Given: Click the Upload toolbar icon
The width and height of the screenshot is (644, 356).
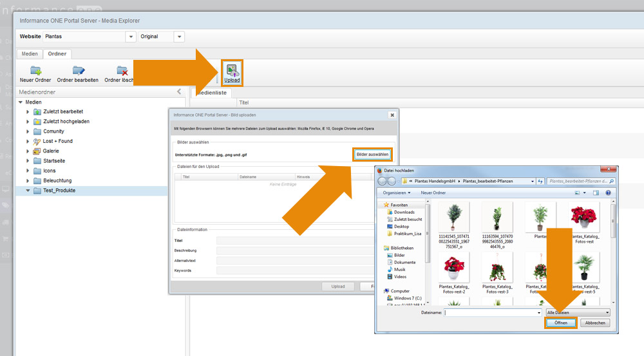Looking at the screenshot, I should coord(232,72).
